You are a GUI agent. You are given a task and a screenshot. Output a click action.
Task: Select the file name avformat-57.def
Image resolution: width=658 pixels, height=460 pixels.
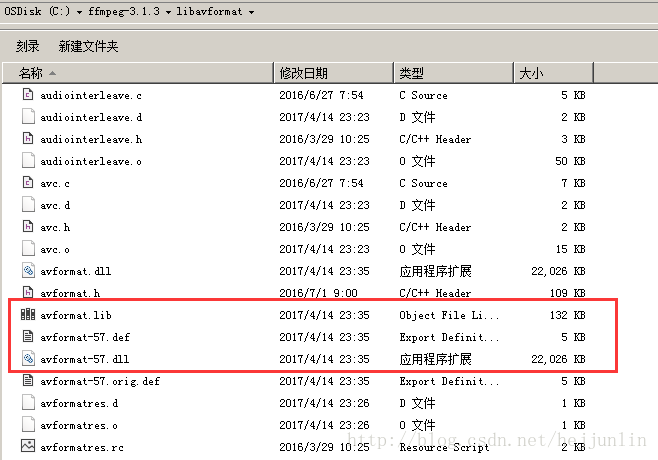85,337
